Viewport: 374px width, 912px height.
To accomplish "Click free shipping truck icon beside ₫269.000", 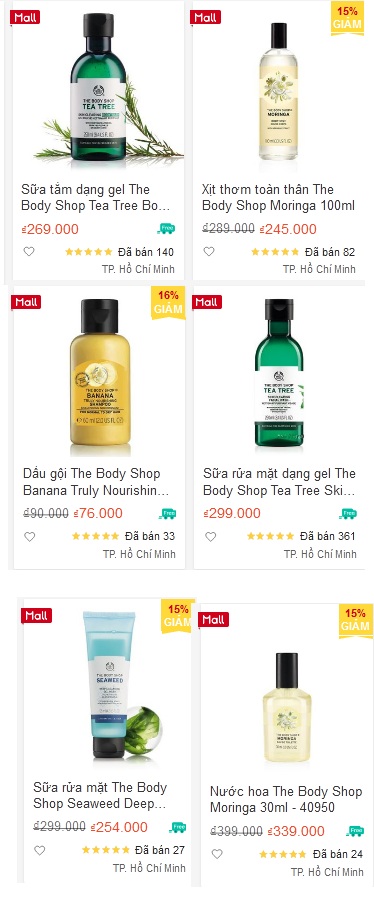I will point(166,229).
